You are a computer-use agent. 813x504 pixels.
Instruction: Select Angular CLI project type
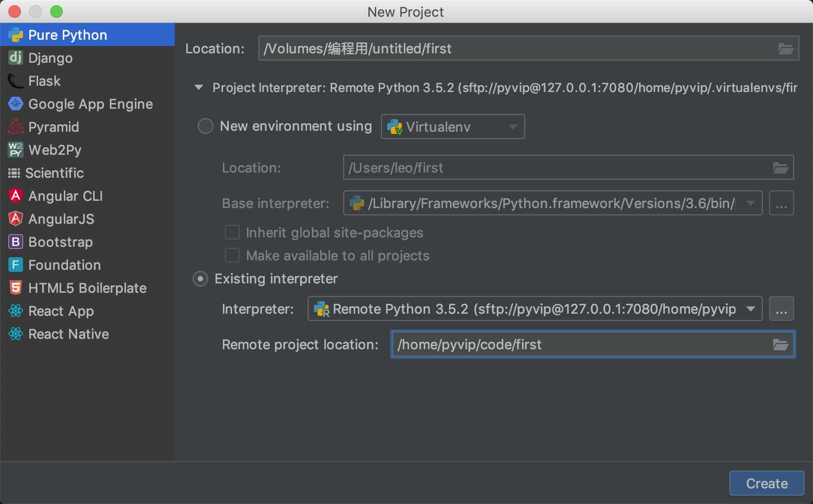pos(87,196)
